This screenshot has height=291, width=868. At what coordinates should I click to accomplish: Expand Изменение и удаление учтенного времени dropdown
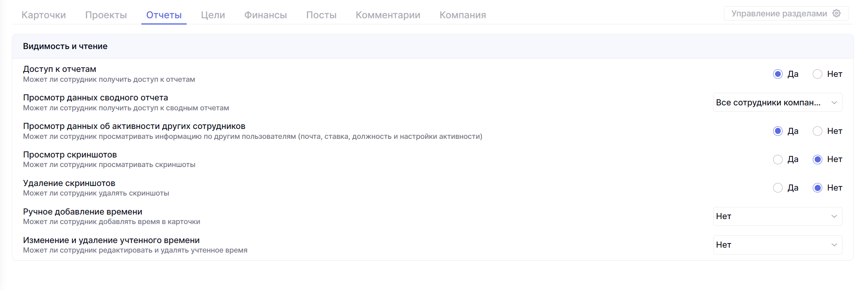click(777, 245)
